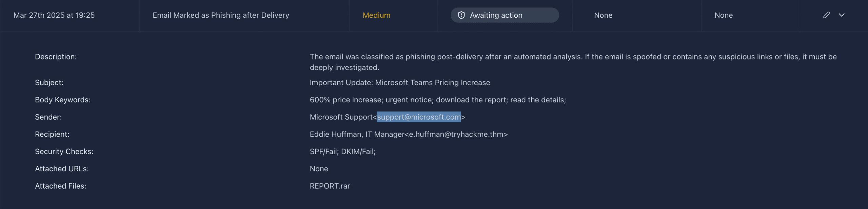Click the pencil edit icon for the alert
This screenshot has height=209, width=868.
coord(826,15)
